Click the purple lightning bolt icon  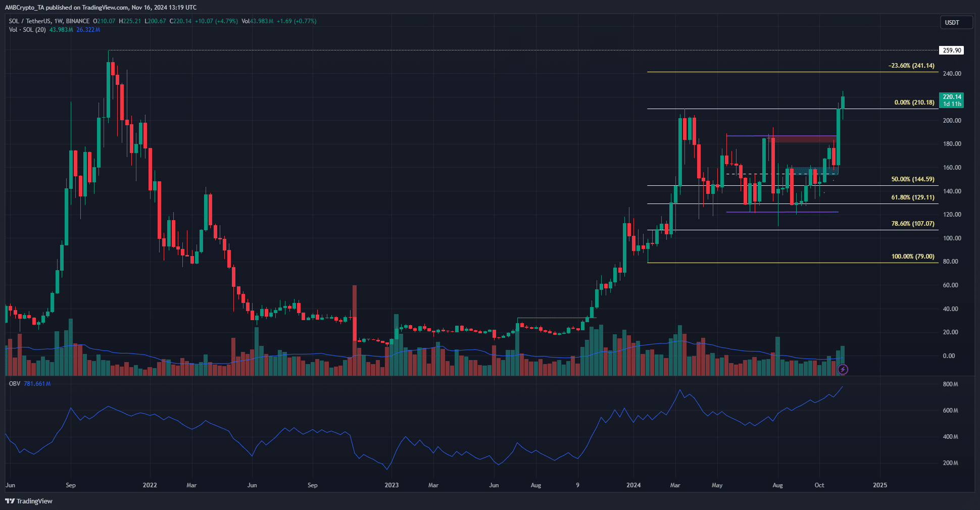(843, 369)
